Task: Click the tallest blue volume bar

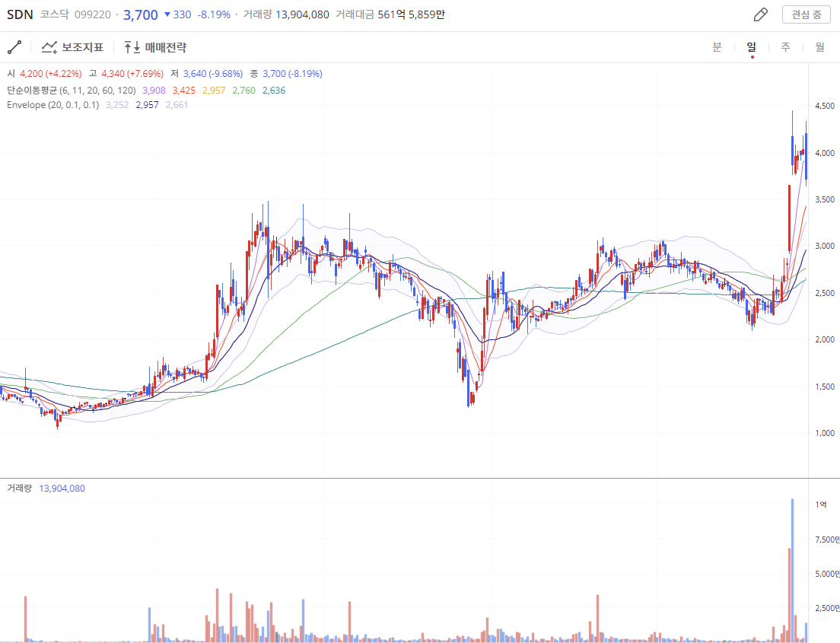Action: [x=792, y=571]
